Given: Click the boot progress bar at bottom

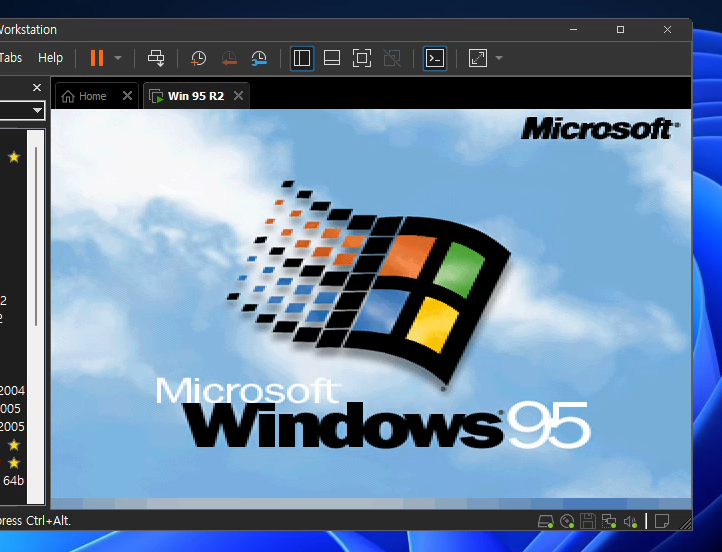Looking at the screenshot, I should (x=371, y=503).
